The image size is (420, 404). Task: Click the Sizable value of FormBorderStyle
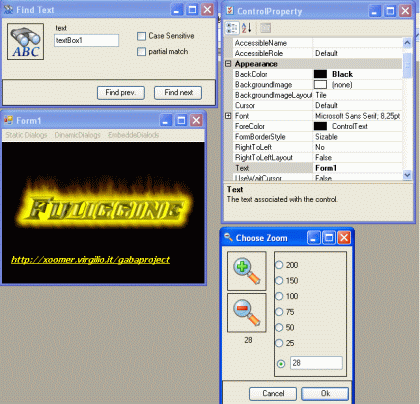[x=326, y=137]
